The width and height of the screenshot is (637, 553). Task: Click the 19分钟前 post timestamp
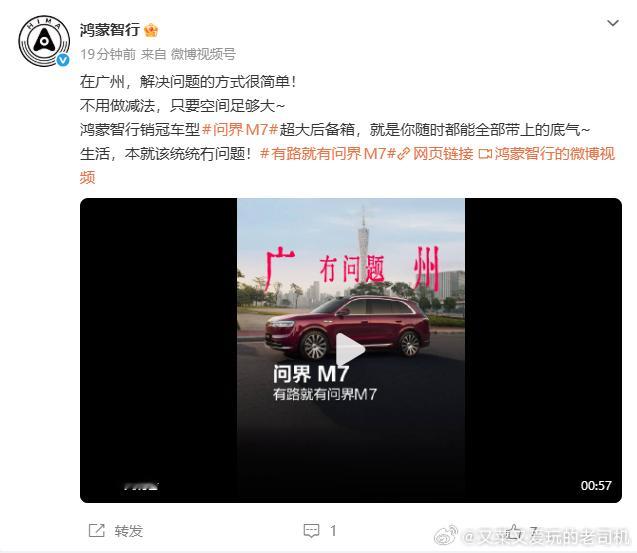[x=108, y=54]
